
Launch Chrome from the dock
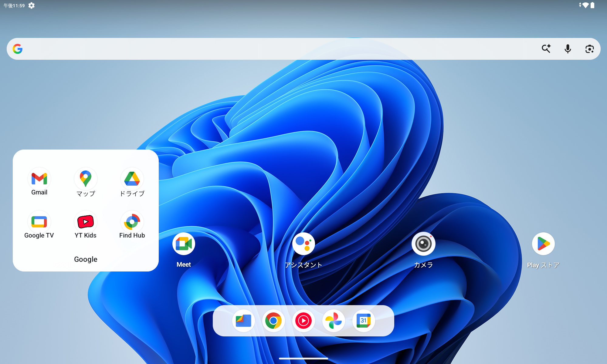point(273,321)
